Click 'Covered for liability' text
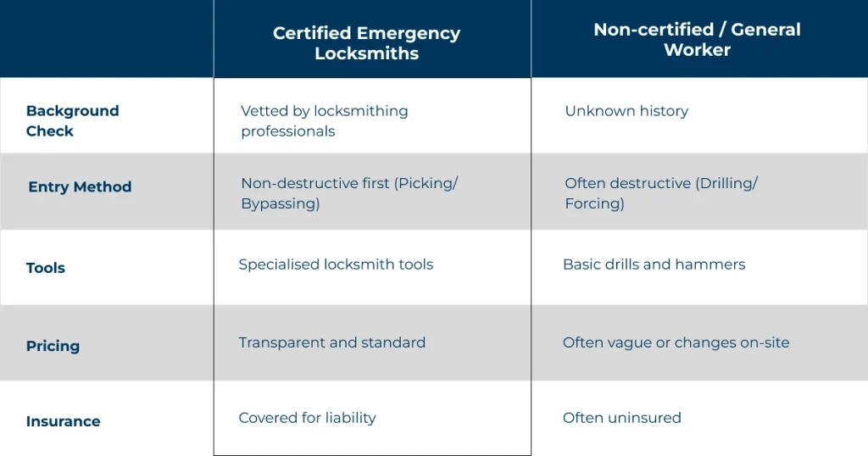This screenshot has width=868, height=456. (307, 418)
